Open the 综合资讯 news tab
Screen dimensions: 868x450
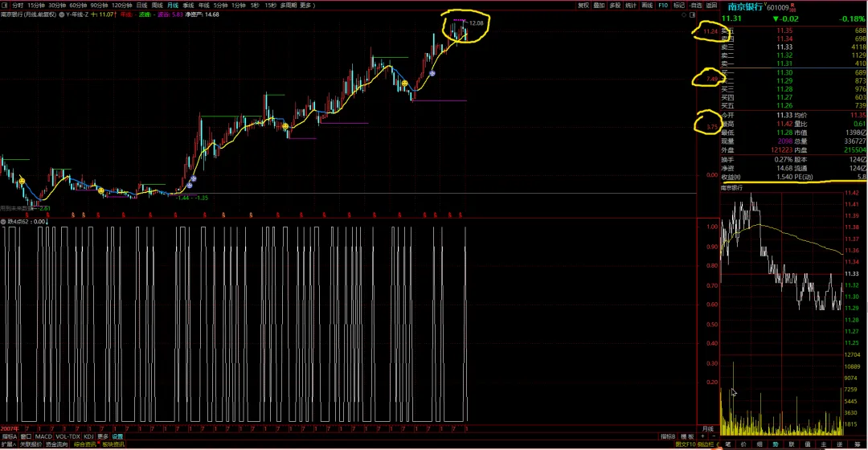[84, 444]
